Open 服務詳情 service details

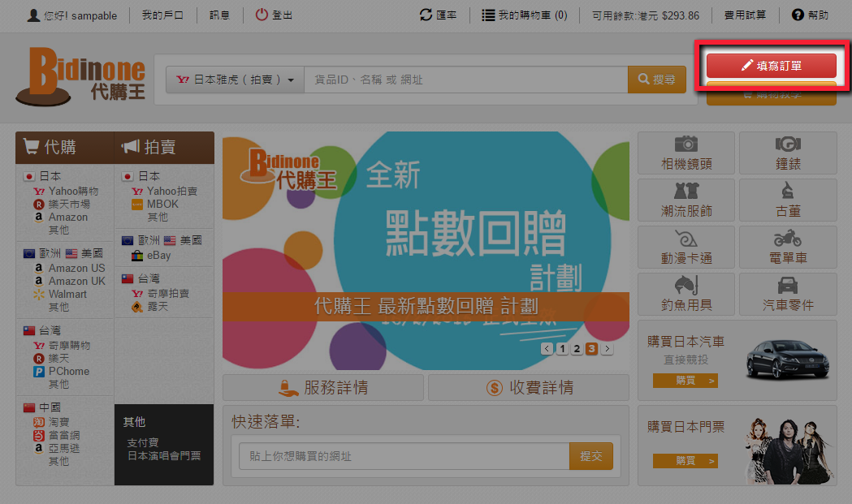323,388
